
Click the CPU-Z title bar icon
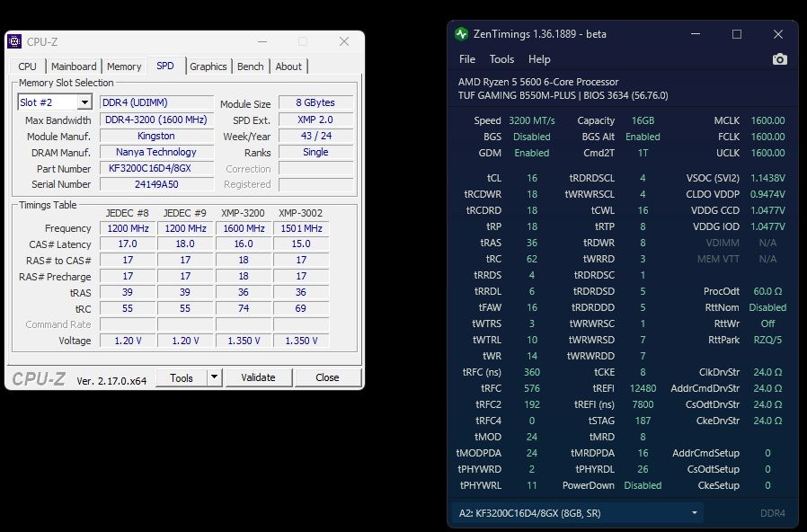[14, 41]
